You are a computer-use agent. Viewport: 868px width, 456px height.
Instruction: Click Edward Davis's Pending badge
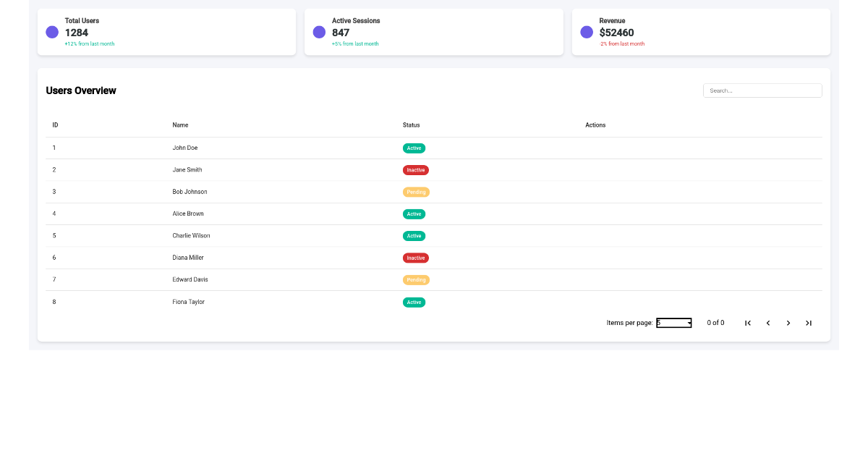(x=415, y=279)
